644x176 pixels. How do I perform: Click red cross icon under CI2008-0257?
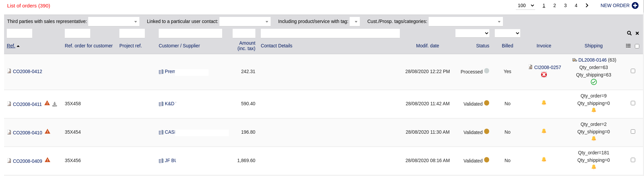point(544,74)
